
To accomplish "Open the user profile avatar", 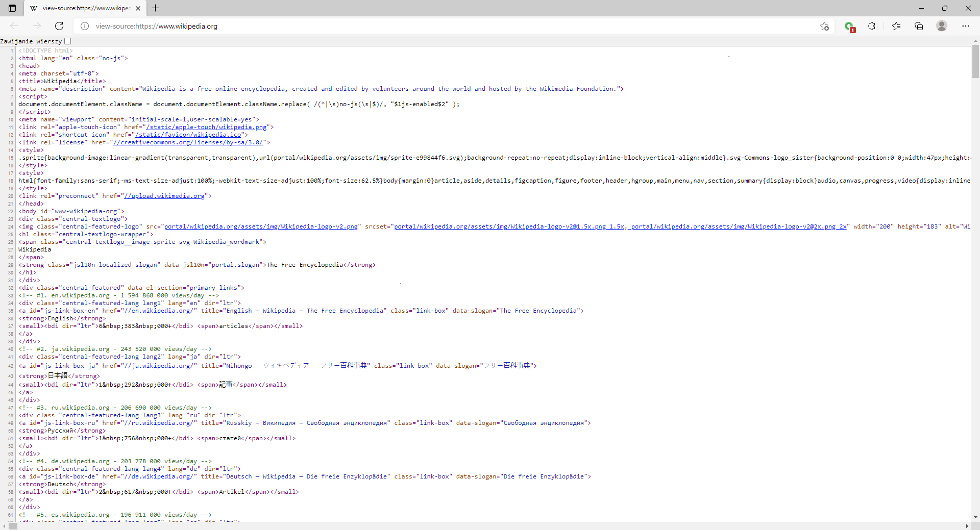I will pyautogui.click(x=942, y=26).
